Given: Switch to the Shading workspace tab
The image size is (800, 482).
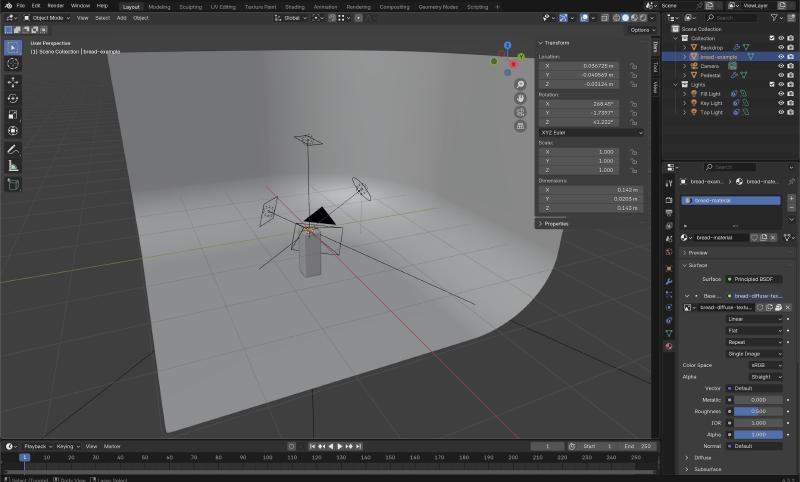Looking at the screenshot, I should tap(294, 7).
